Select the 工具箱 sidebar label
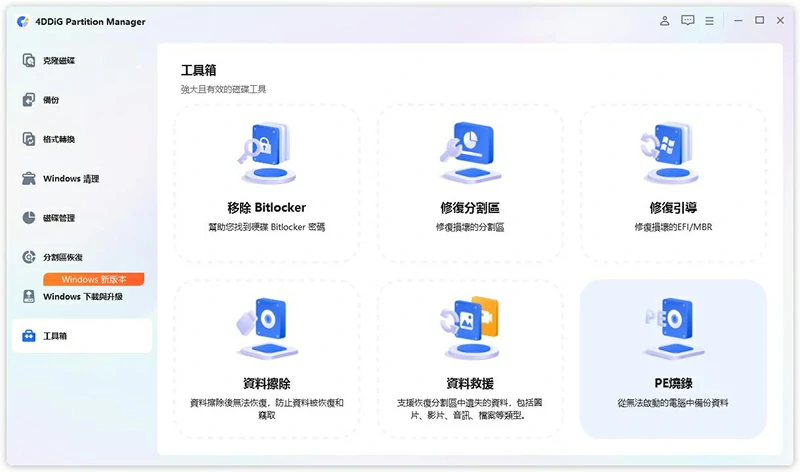 [x=55, y=336]
